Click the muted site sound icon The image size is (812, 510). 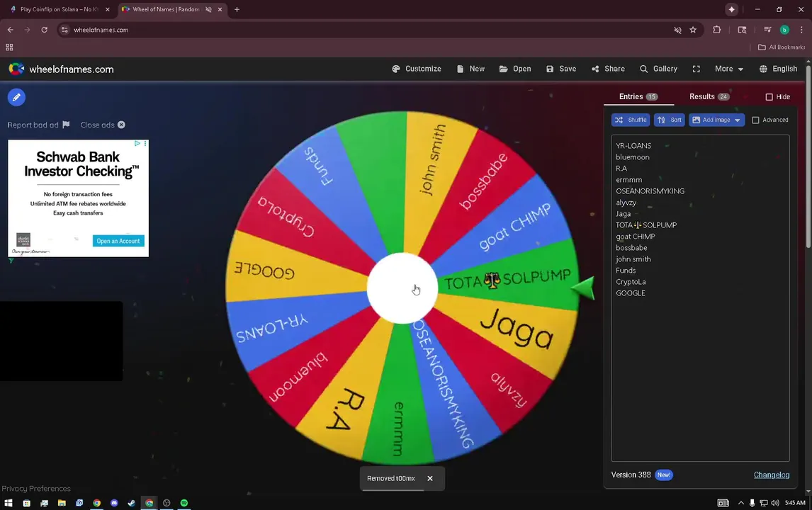click(x=677, y=30)
